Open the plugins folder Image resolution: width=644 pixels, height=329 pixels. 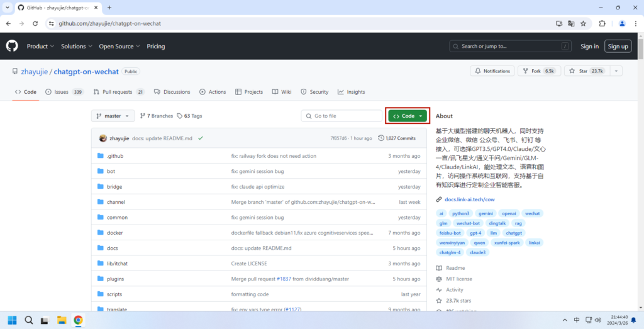(116, 279)
